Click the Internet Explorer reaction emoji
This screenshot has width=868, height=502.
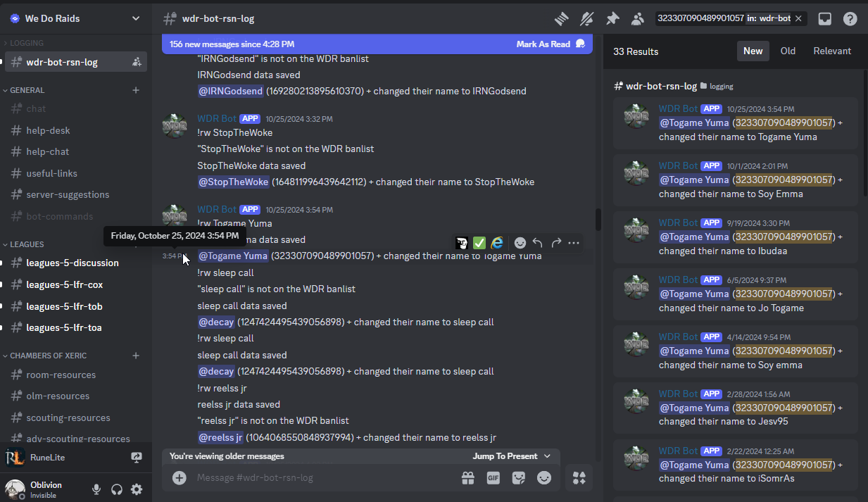click(498, 243)
